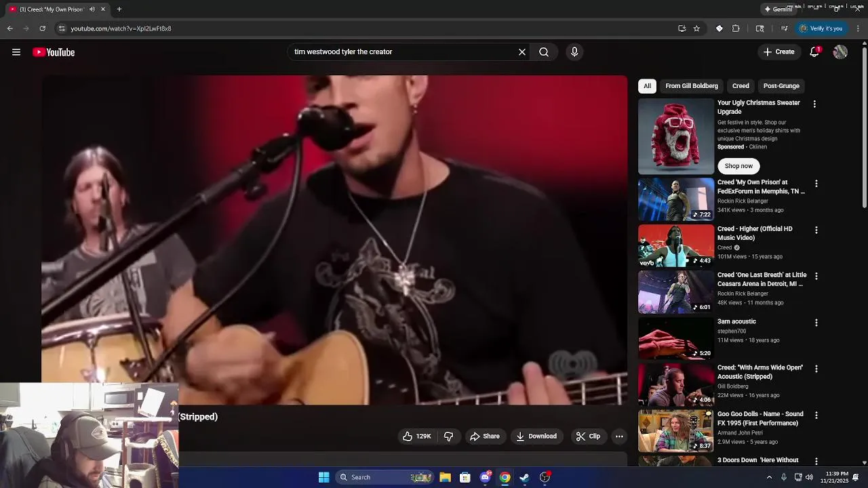The width and height of the screenshot is (868, 488).
Task: Go to the YouTube home logo
Action: [54, 52]
